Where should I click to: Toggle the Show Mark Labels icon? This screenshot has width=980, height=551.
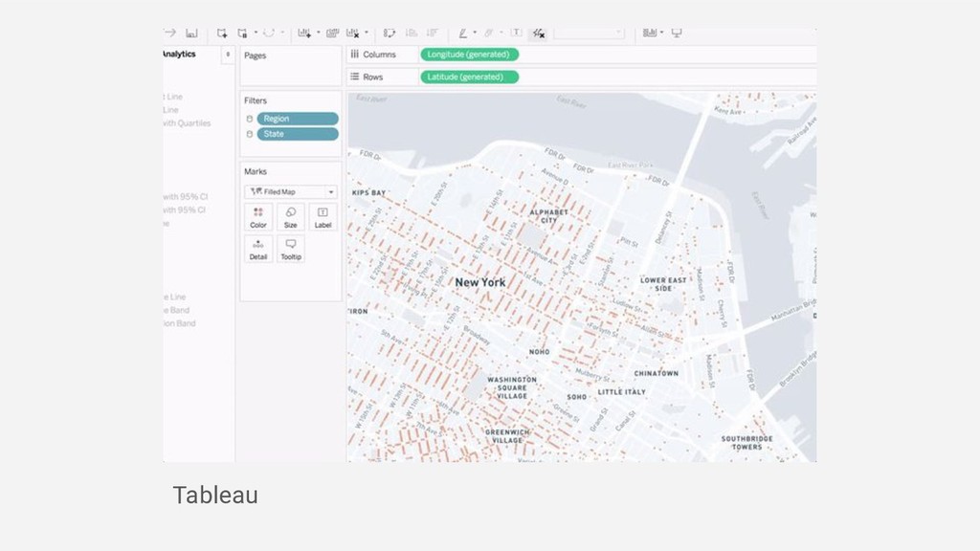tap(516, 33)
